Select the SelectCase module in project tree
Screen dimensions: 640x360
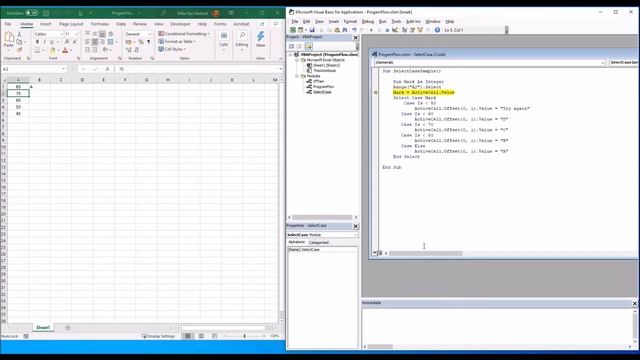coord(322,92)
